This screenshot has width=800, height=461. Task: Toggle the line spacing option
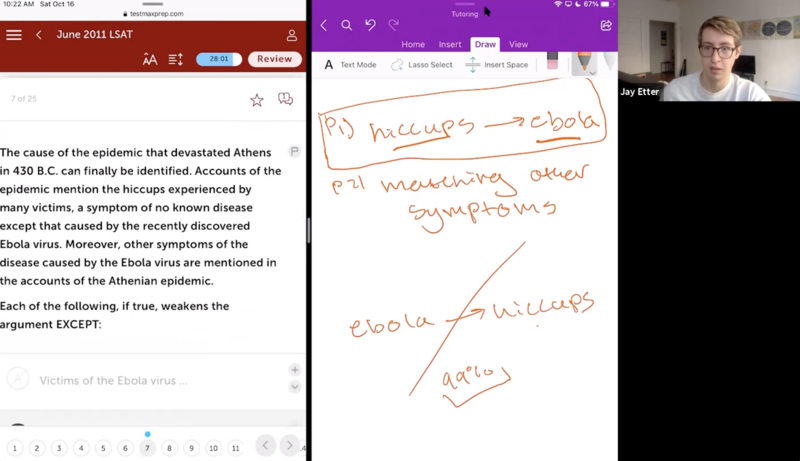176,60
